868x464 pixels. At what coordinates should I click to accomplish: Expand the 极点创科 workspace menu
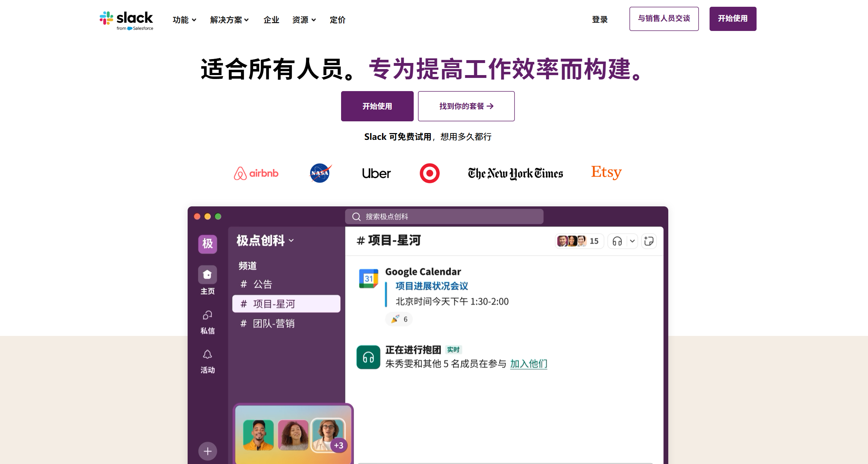[265, 241]
